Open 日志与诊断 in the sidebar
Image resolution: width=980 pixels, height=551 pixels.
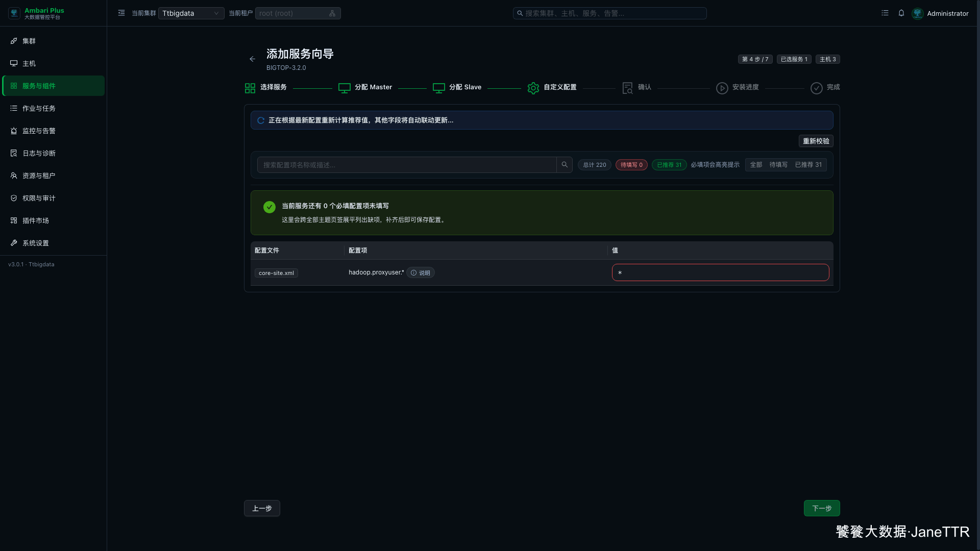click(53, 153)
